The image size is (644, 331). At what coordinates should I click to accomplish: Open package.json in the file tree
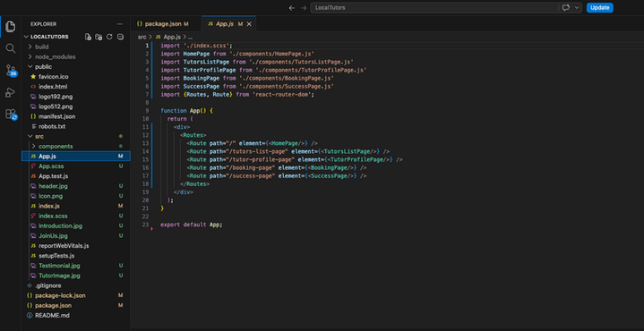pos(76,306)
